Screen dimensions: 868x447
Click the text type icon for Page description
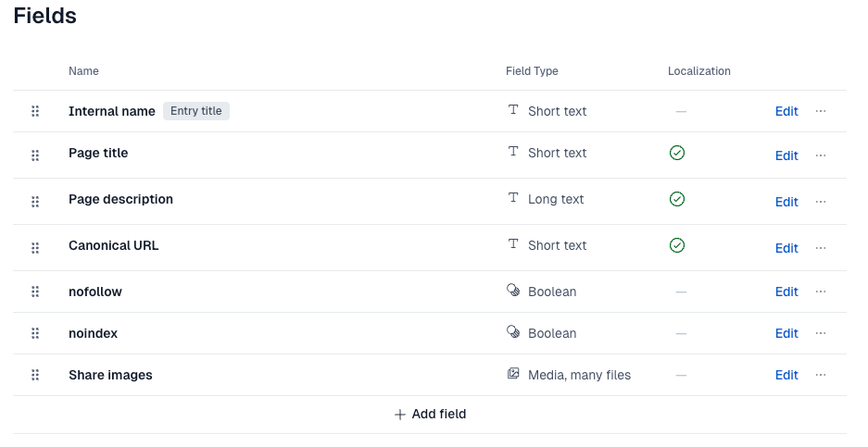(x=513, y=197)
